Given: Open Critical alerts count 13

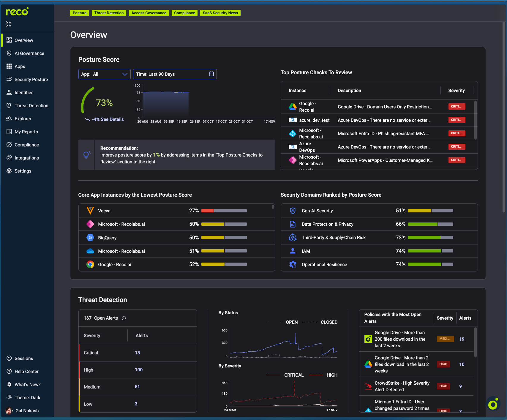Looking at the screenshot, I should tap(137, 353).
